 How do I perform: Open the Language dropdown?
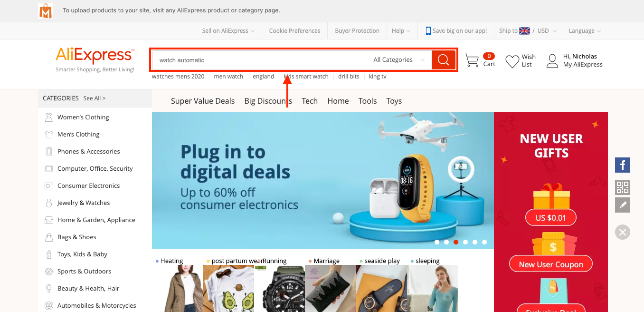[x=585, y=31]
